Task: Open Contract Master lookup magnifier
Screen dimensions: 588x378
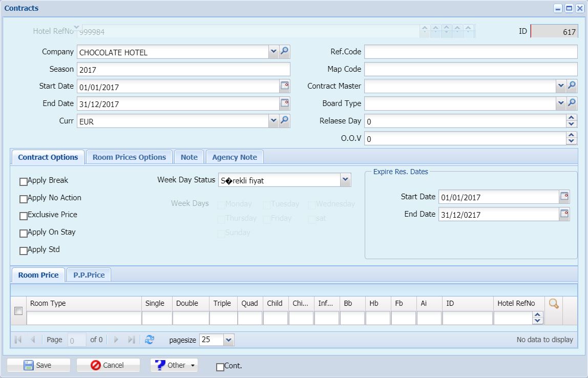Action: point(572,86)
